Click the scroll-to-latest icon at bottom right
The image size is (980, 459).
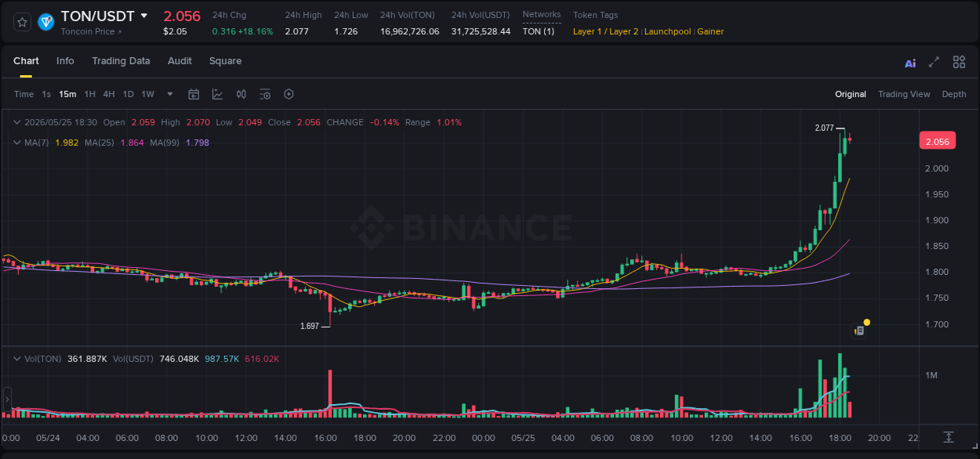tap(949, 436)
